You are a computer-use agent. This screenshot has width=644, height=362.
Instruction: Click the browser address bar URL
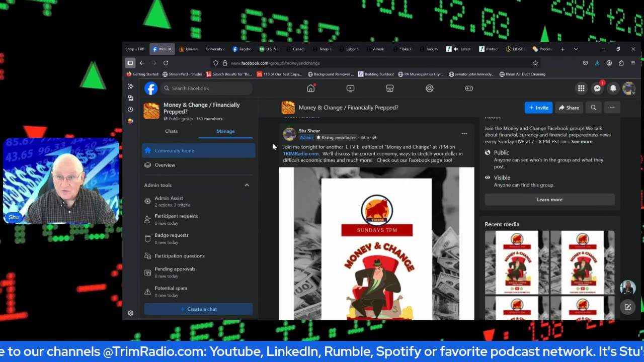pyautogui.click(x=275, y=63)
